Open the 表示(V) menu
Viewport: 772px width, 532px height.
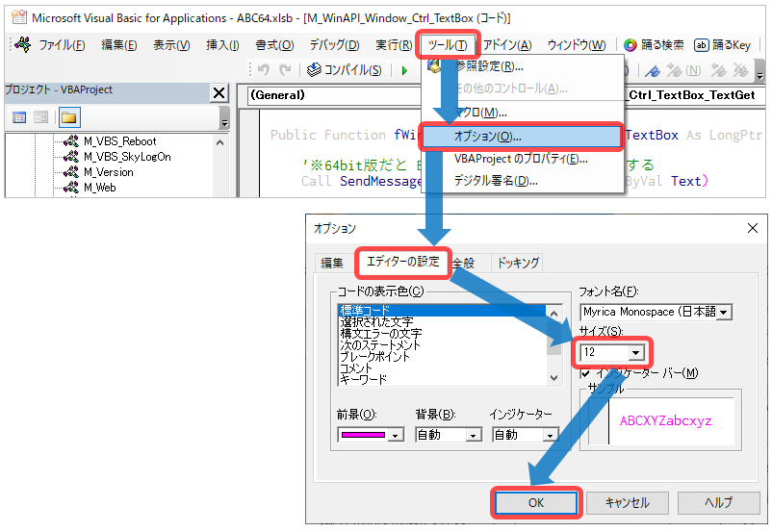171,45
